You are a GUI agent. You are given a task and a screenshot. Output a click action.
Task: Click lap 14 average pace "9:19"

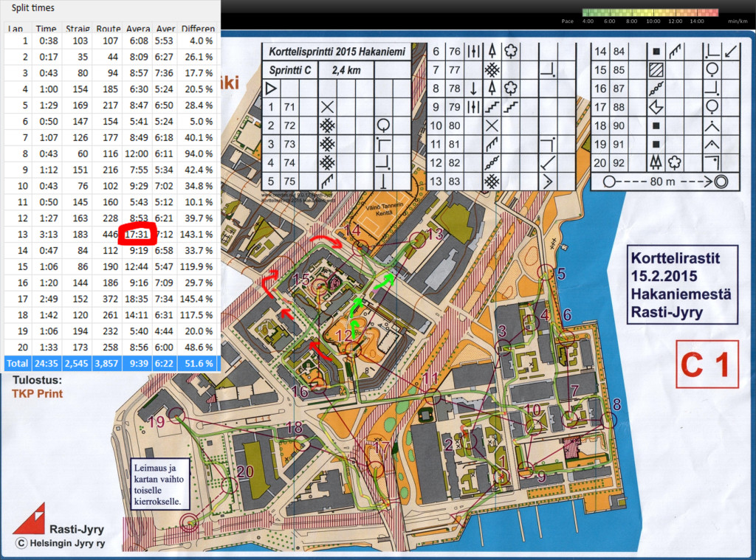pos(138,251)
